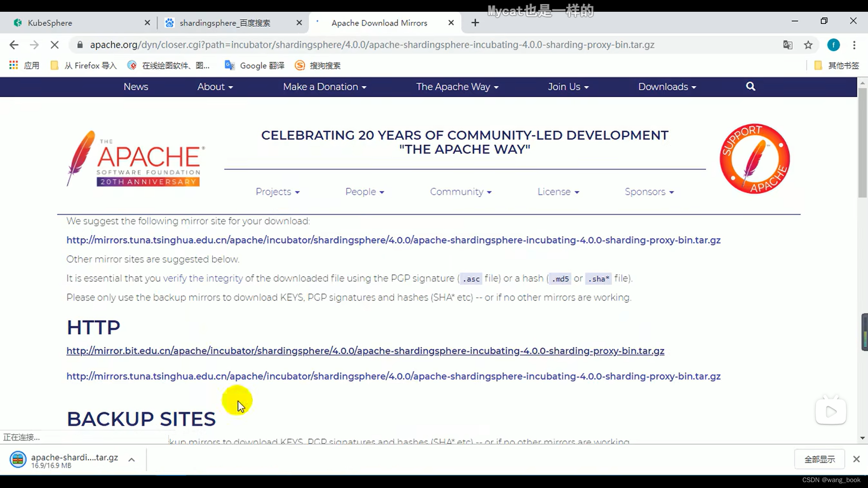The height and width of the screenshot is (488, 868).
Task: Stop page loading with the X button
Action: [x=54, y=45]
